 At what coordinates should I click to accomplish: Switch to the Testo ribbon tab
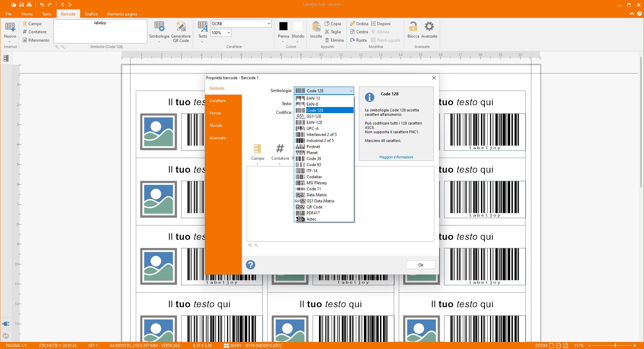tap(47, 14)
